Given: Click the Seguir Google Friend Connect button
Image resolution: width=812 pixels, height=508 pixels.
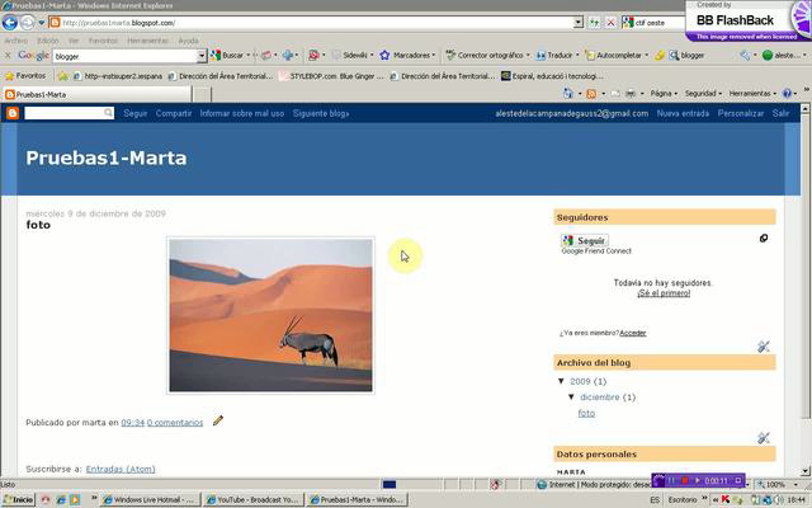Looking at the screenshot, I should click(x=585, y=240).
